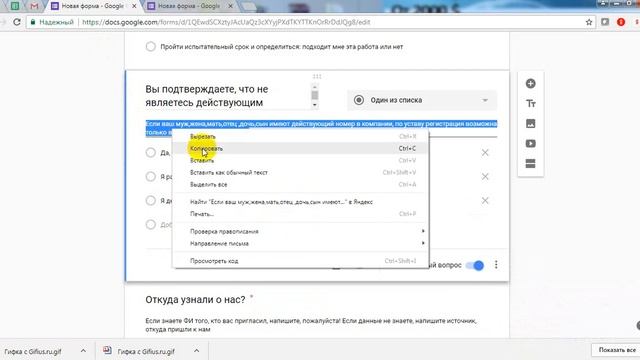640x360 pixels.
Task: Add a new question with the plus icon
Action: (x=530, y=84)
